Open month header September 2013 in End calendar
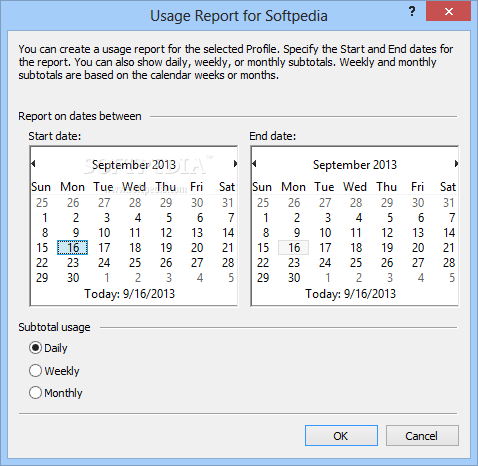Image resolution: width=478 pixels, height=466 pixels. click(355, 165)
